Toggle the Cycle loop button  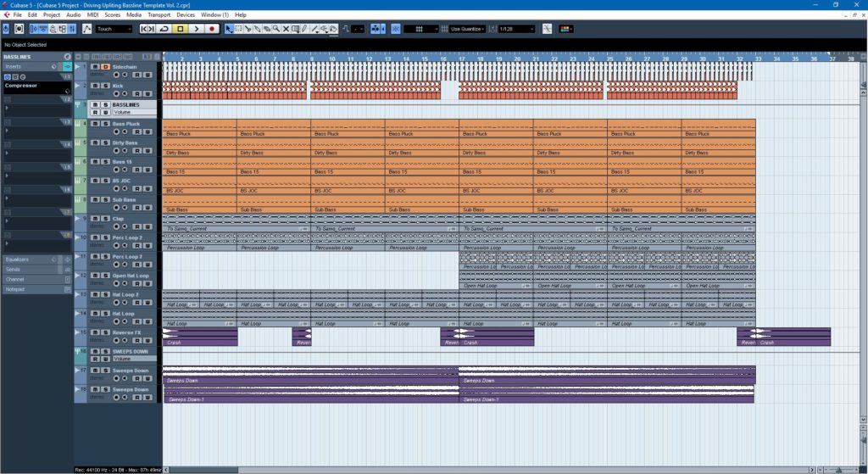(164, 29)
